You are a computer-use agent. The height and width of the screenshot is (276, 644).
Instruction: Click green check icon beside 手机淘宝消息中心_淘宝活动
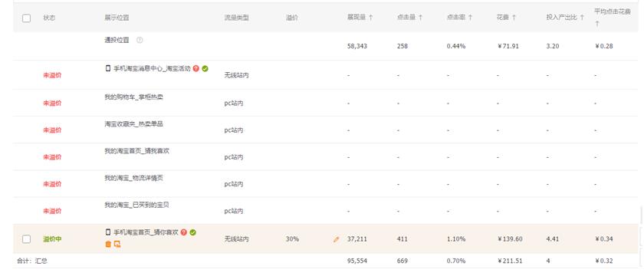pyautogui.click(x=205, y=68)
